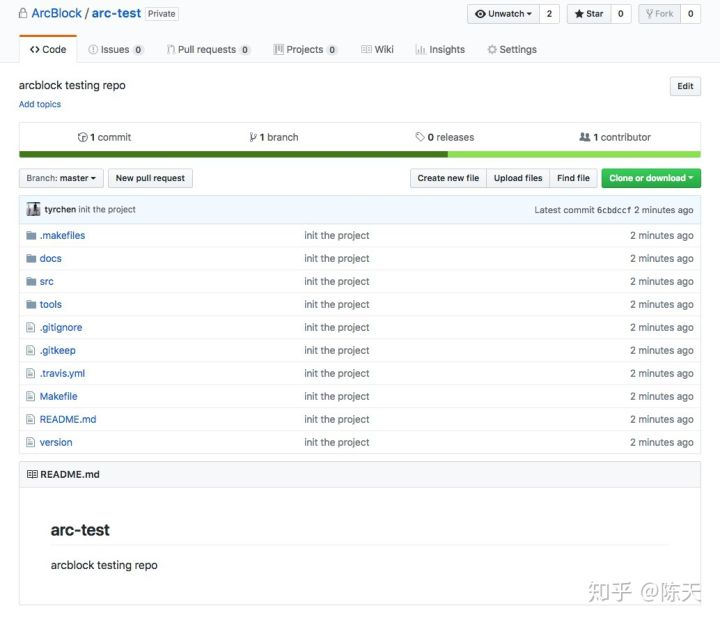Open the .travis.yml file
The height and width of the screenshot is (622, 720).
(x=62, y=373)
